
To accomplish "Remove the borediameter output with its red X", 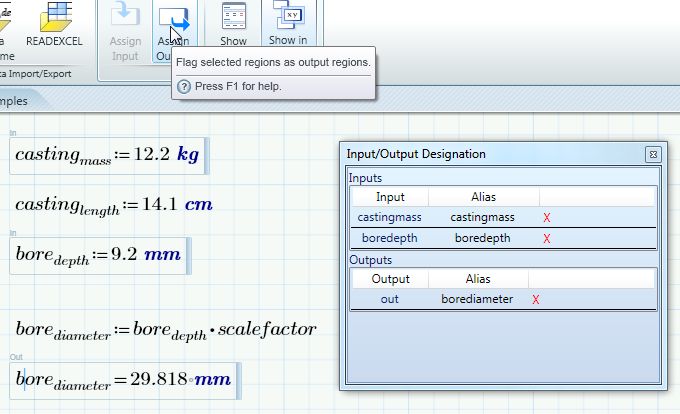I will (536, 300).
